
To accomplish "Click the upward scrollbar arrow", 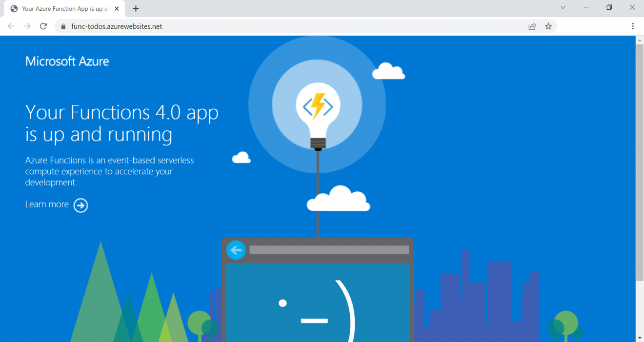I will click(x=640, y=40).
